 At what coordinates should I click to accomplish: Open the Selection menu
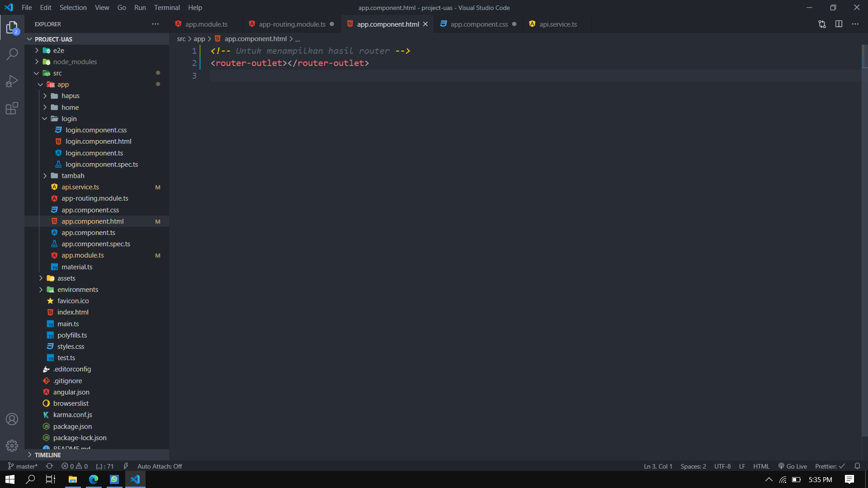tap(73, 8)
